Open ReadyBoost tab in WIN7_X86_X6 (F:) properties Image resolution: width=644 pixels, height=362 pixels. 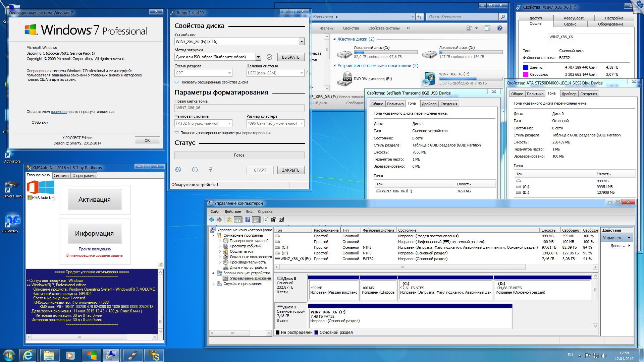tap(574, 18)
